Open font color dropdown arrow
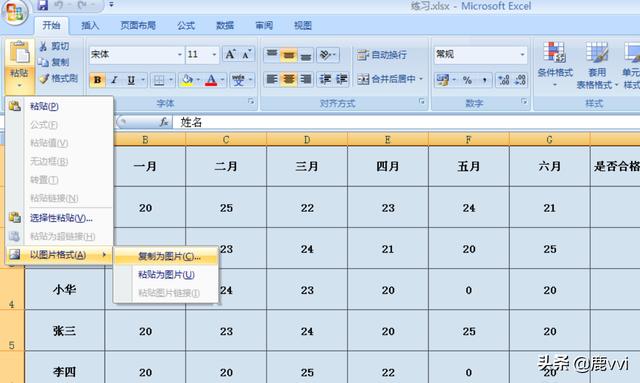This screenshot has width=640, height=383. (222, 80)
